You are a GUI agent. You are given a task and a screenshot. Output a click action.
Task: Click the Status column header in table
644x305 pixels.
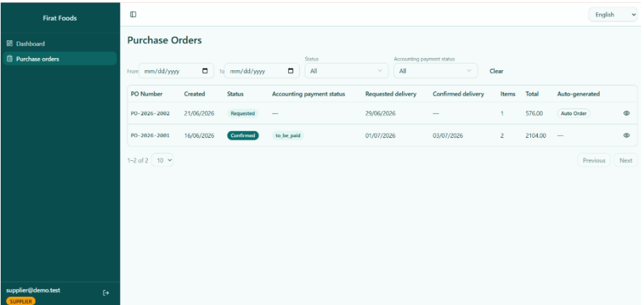pos(235,93)
